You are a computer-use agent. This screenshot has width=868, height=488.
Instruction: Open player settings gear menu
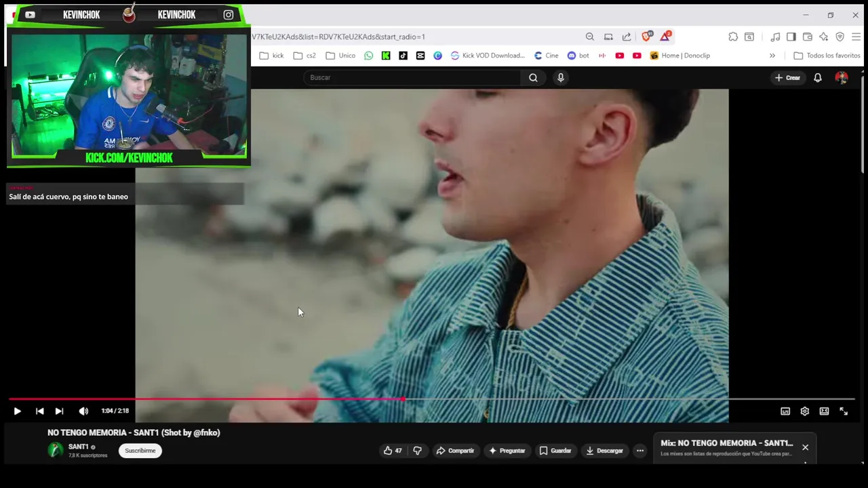[804, 411]
